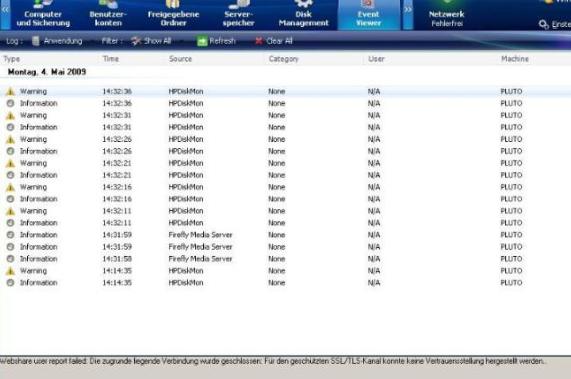
Task: Select the Serverspeicher tab
Action: tap(239, 15)
